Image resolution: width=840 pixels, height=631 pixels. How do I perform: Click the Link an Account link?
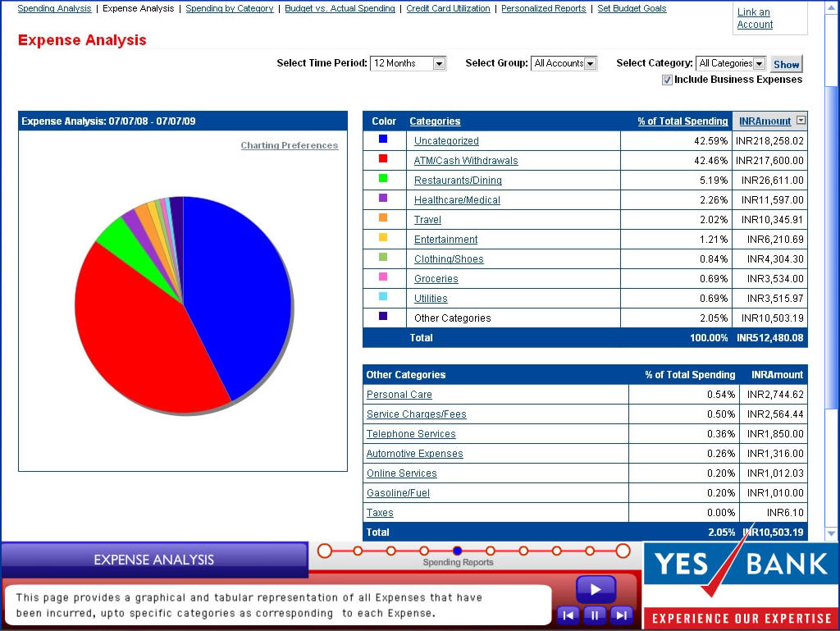(x=755, y=18)
